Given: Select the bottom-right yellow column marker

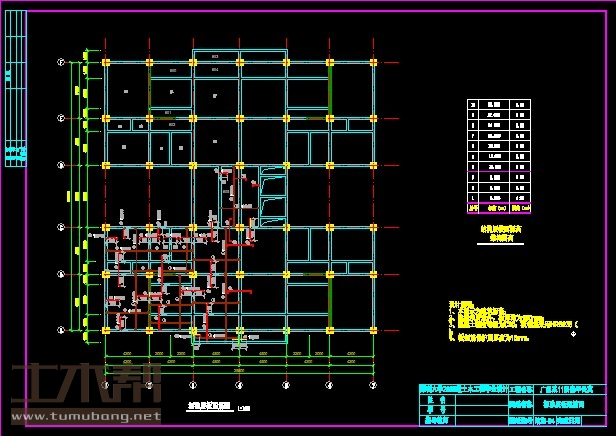Looking at the screenshot, I should [372, 330].
